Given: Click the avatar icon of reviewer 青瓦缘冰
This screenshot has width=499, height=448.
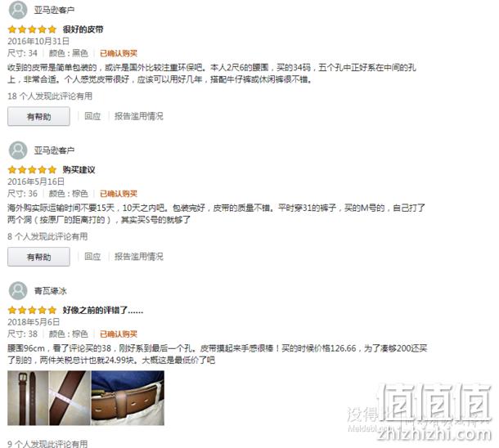Looking at the screenshot, I should point(18,290).
